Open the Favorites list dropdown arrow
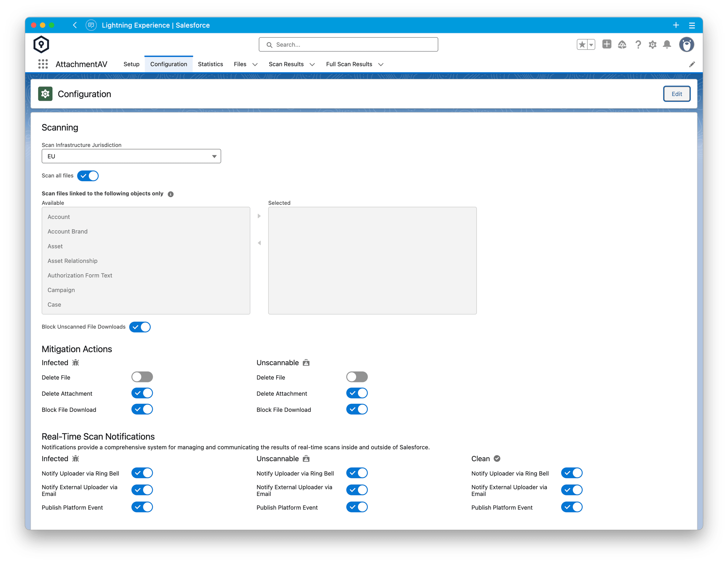 591,44
